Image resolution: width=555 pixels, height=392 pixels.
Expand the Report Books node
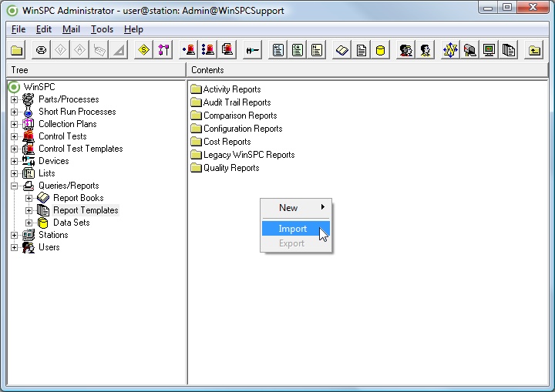tap(29, 198)
